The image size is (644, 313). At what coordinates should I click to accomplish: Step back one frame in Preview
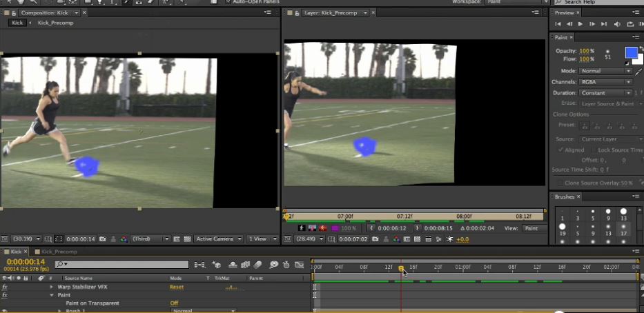[x=569, y=24]
